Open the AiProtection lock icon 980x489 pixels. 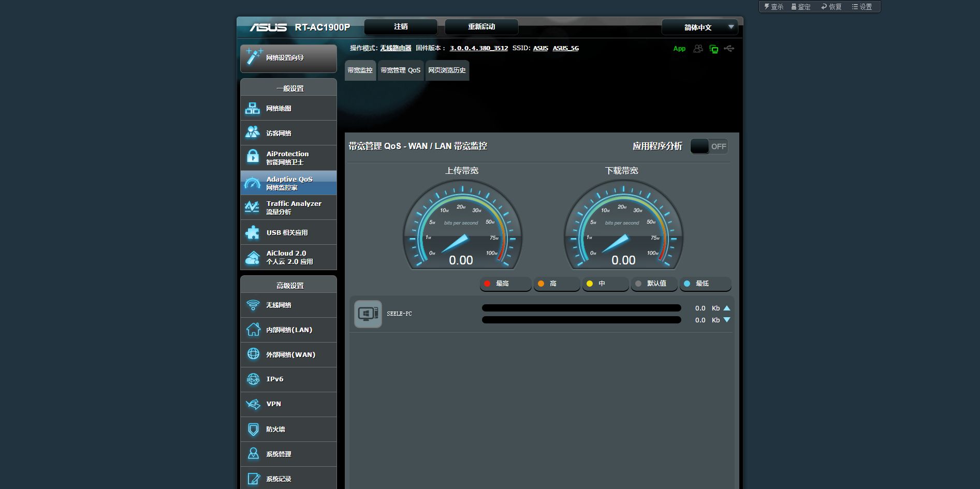tap(253, 156)
